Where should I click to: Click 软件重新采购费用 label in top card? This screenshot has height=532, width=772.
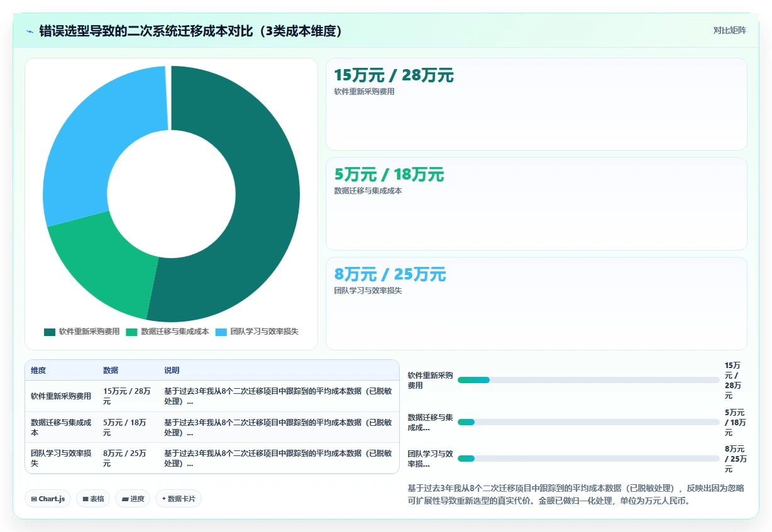364,92
